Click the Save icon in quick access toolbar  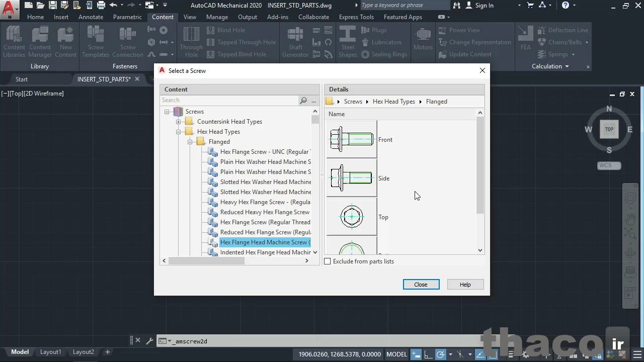[x=52, y=5]
